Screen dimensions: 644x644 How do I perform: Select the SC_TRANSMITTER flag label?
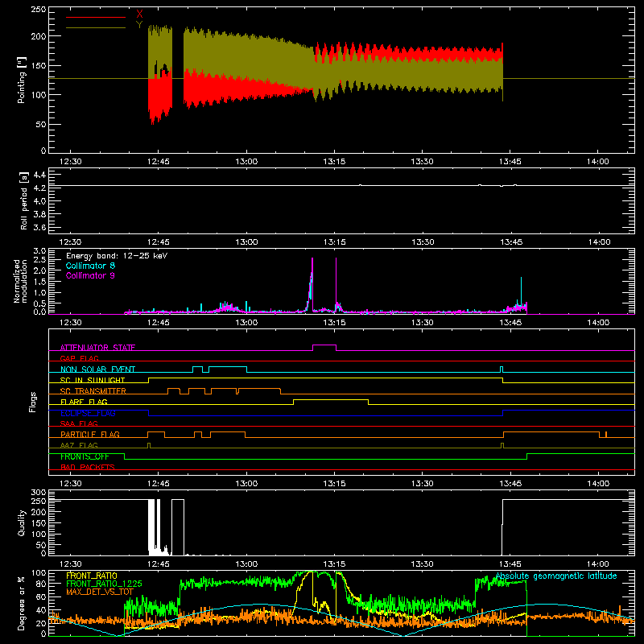point(93,391)
